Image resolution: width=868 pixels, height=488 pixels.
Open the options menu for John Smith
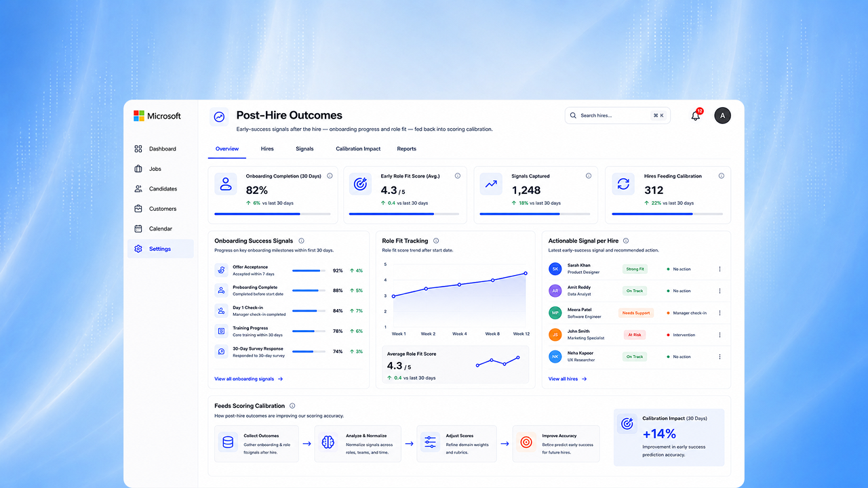pos(719,335)
